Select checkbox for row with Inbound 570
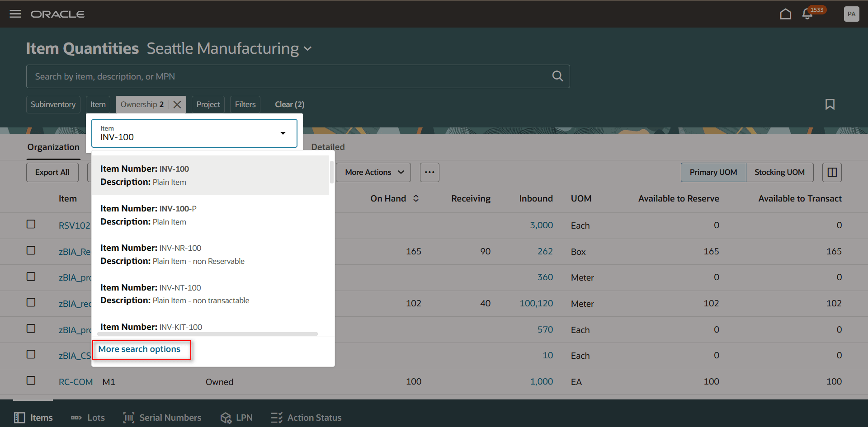 [x=31, y=328]
